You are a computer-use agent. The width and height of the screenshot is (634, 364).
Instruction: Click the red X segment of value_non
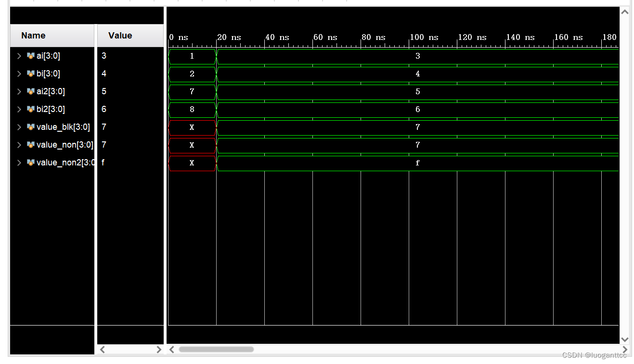coord(192,145)
